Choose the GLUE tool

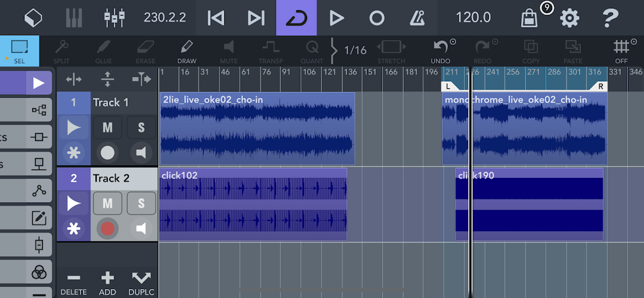[103, 51]
